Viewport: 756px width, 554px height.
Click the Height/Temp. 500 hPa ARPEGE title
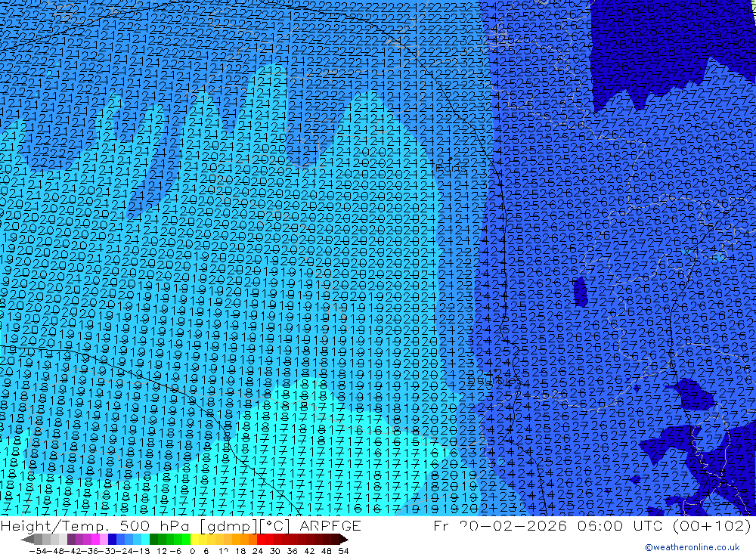click(181, 525)
